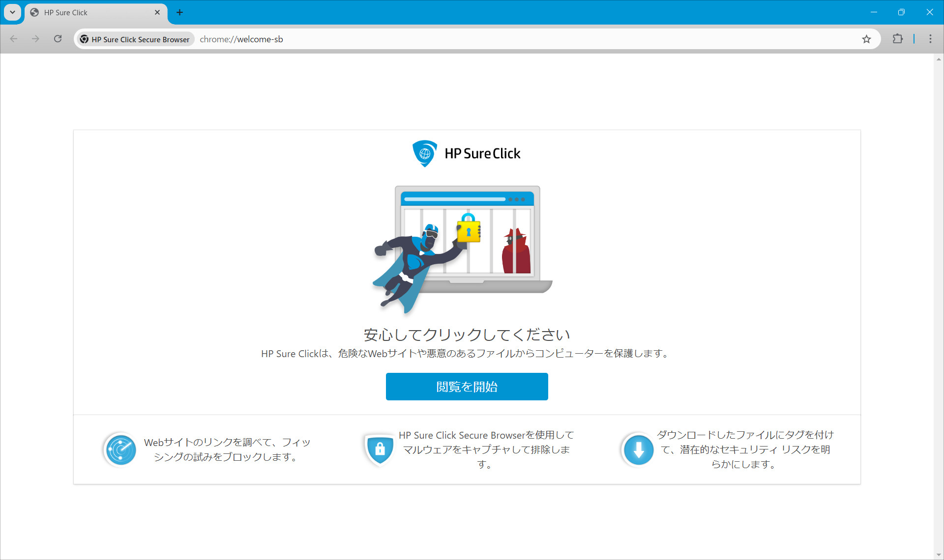The image size is (944, 560).
Task: Open a new browser tab
Action: [x=179, y=12]
